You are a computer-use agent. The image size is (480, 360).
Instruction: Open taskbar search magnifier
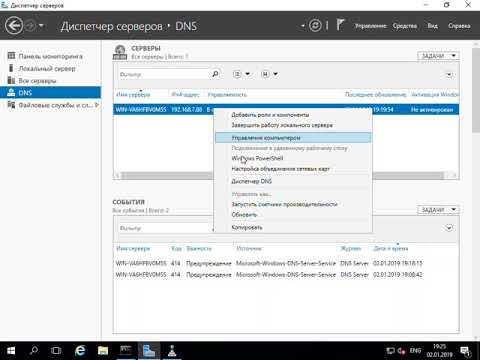[34, 351]
